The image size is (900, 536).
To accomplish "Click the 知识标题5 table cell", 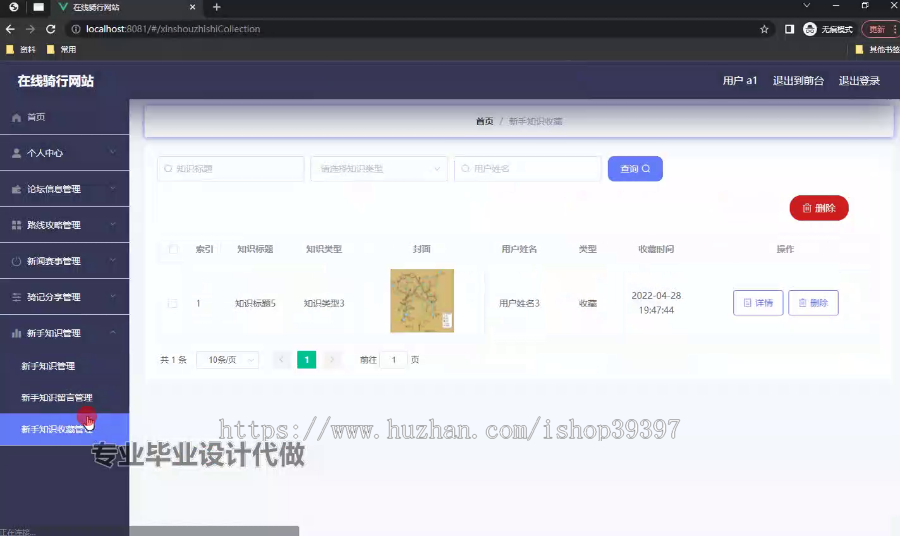I will coord(255,303).
